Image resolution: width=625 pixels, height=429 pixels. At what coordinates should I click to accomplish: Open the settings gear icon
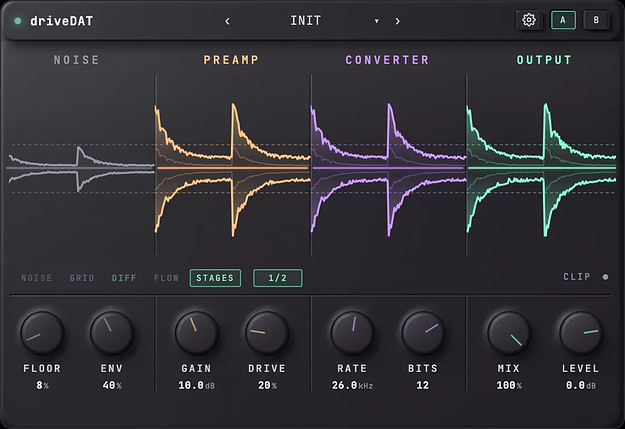(529, 20)
